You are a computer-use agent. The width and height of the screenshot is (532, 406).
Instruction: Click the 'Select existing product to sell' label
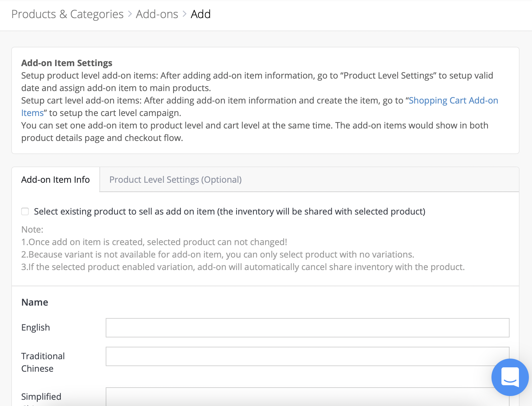230,211
